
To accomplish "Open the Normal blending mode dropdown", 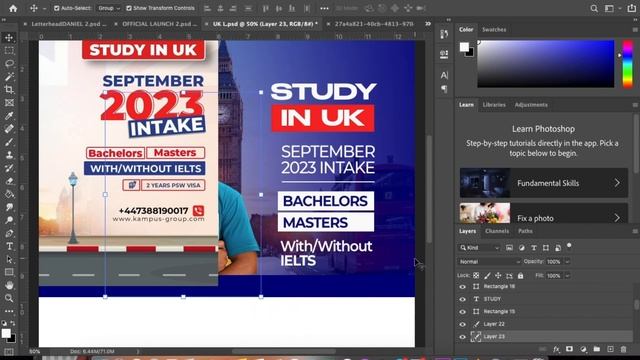I will click(489, 262).
